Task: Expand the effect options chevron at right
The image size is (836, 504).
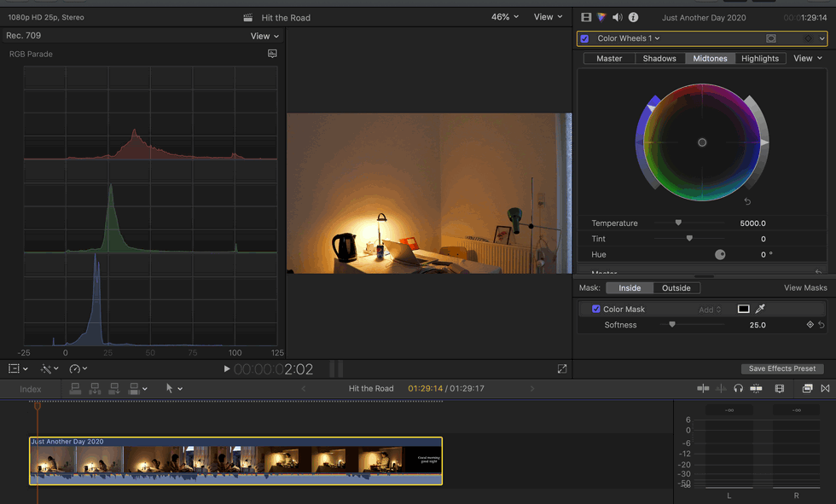Action: click(821, 38)
